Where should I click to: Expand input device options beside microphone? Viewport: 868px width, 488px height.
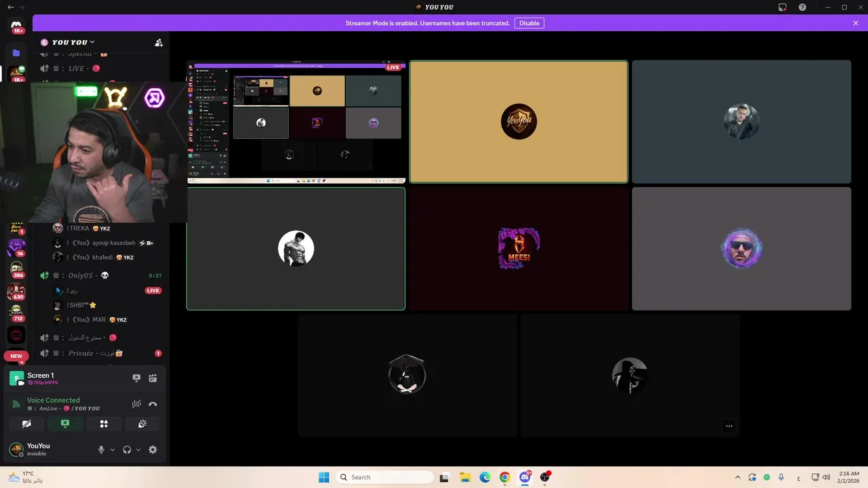[x=113, y=449]
